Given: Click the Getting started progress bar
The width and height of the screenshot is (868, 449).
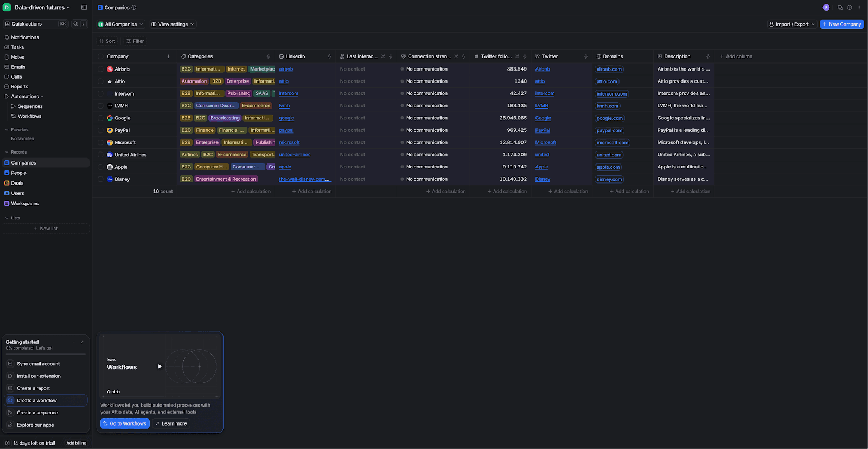Looking at the screenshot, I should pos(46,354).
